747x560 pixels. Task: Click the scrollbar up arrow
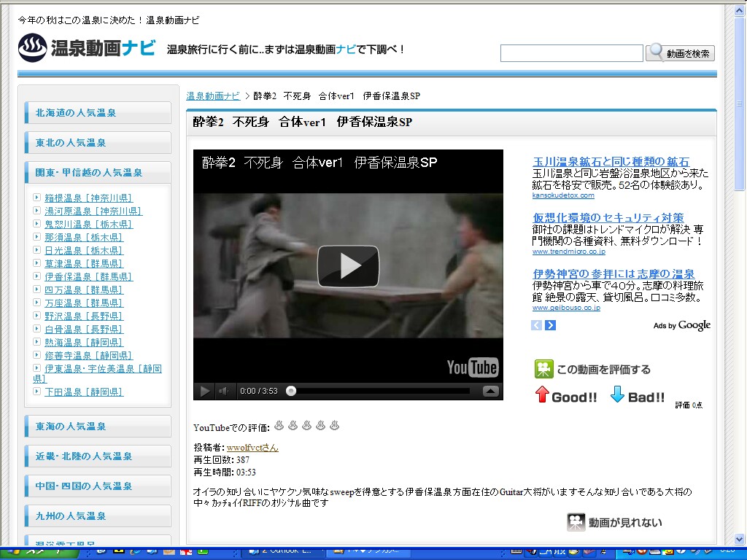click(x=740, y=12)
